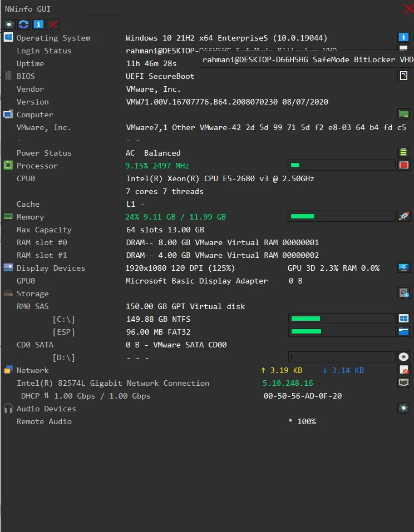Viewport: 414px width, 532px height.
Task: Click the Network row blocked icon
Action: tap(403, 370)
